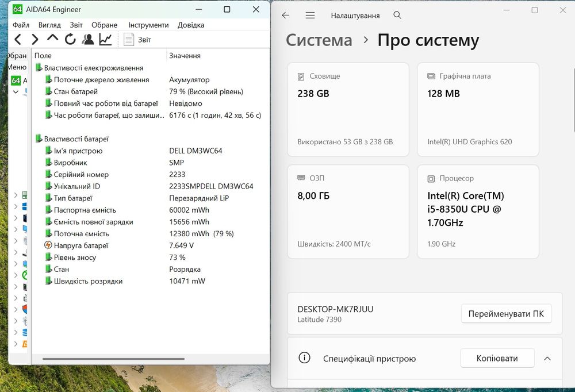Click the Звіт report toolbar button
The height and width of the screenshot is (392, 575).
click(137, 40)
